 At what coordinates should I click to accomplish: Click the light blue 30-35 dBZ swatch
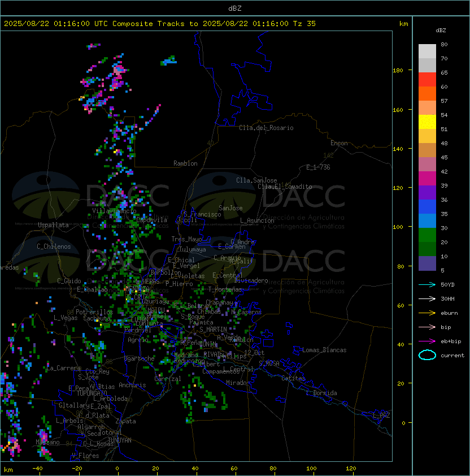pos(427,220)
